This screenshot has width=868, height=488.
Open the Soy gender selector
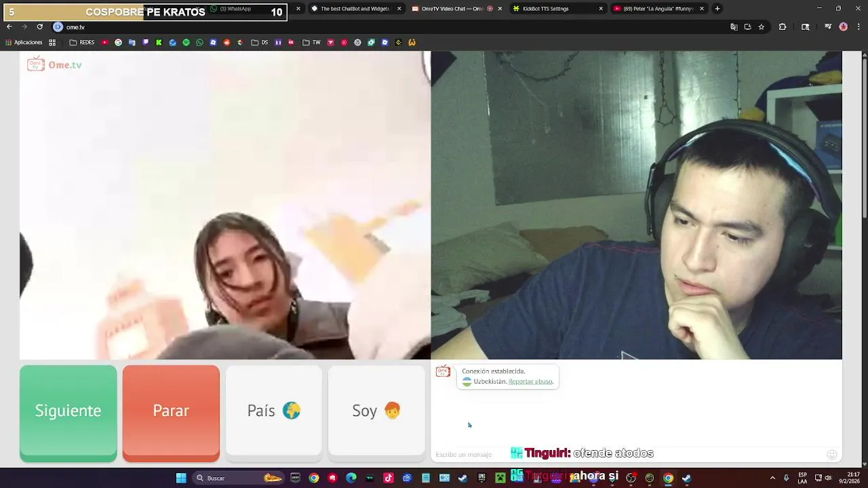click(x=376, y=411)
